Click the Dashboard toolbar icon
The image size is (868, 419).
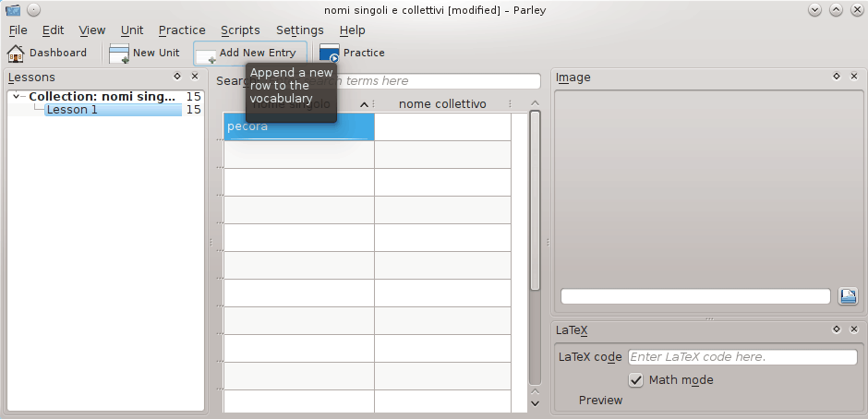coord(17,54)
